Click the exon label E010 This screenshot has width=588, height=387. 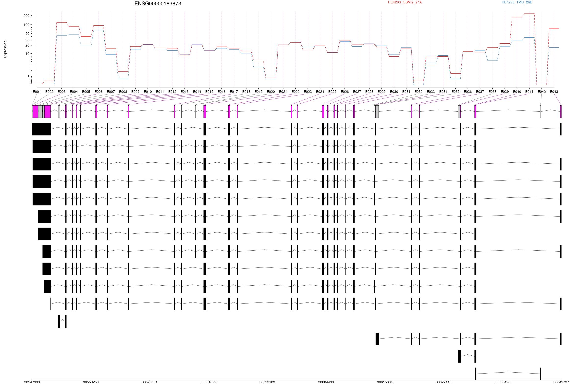[x=148, y=92]
